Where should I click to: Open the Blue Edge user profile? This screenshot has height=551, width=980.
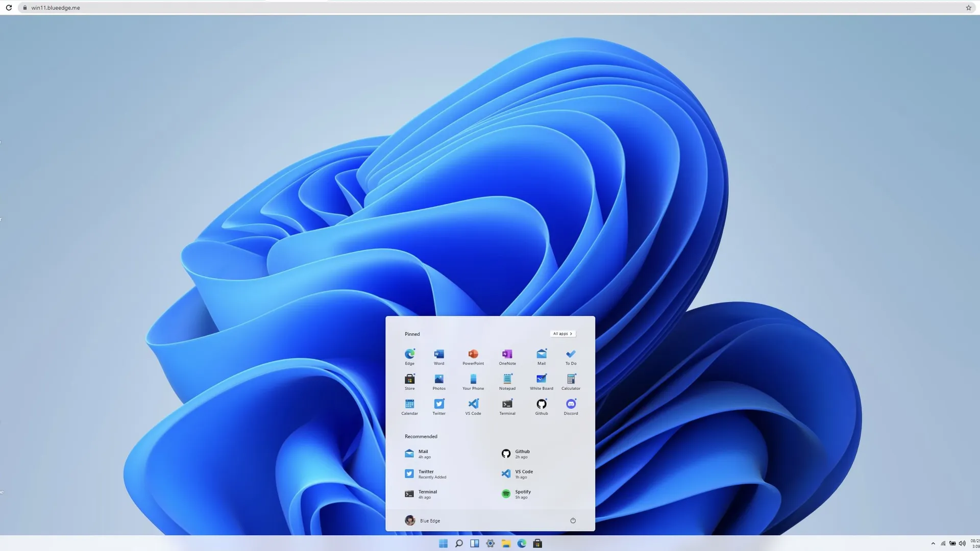pos(423,521)
